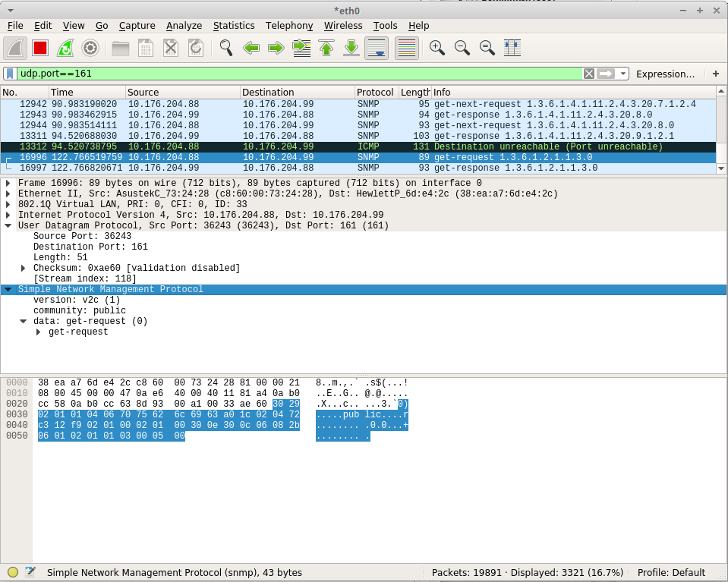
Task: Stop the running packet capture
Action: 40,48
